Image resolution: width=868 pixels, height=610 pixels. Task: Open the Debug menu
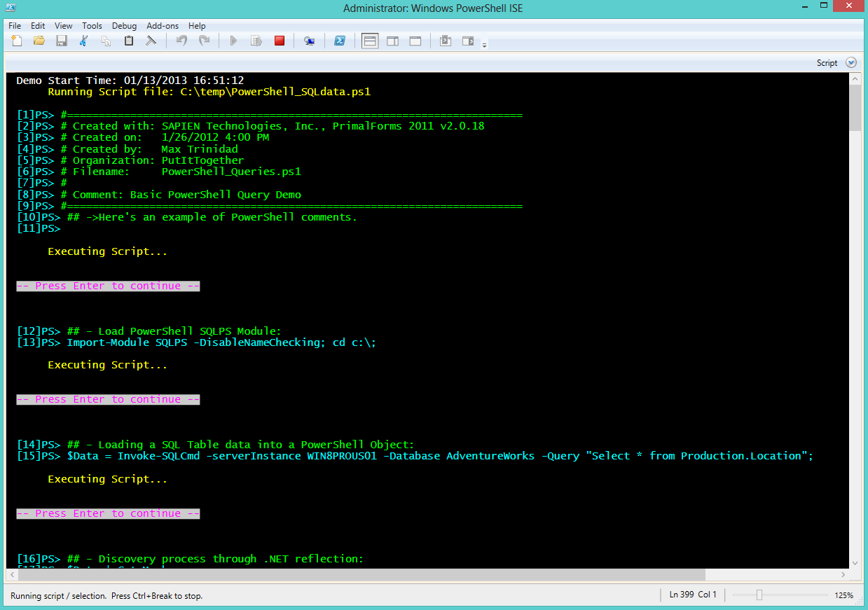(x=124, y=26)
